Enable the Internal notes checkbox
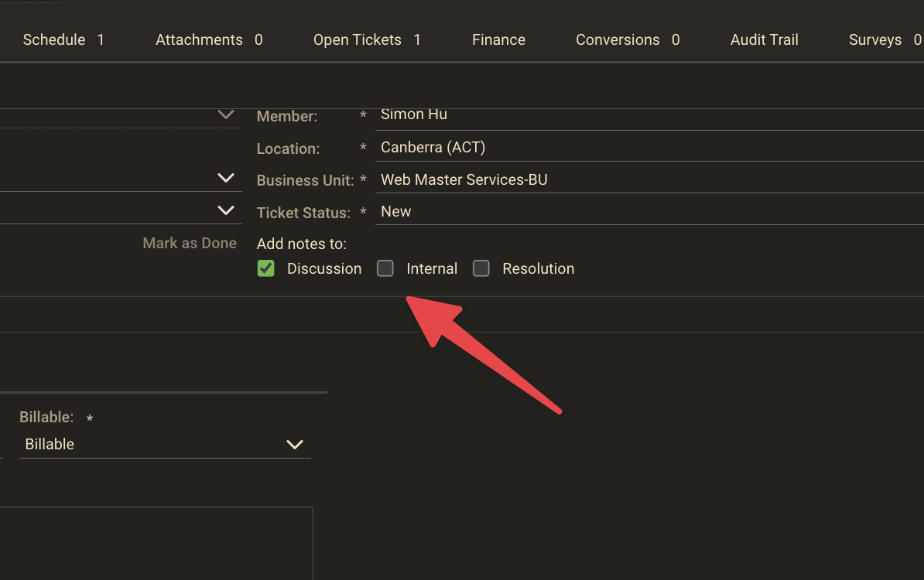 [x=385, y=268]
